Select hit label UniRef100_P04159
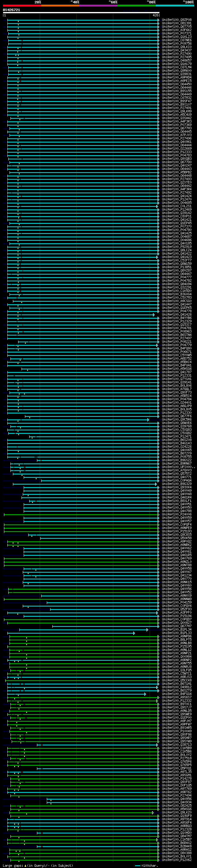This screenshot has width=197, height=868. (176, 602)
